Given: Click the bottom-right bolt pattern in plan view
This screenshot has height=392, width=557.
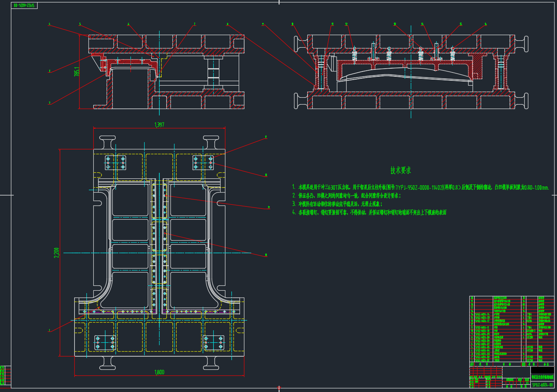Looking at the screenshot, I should point(213,342).
